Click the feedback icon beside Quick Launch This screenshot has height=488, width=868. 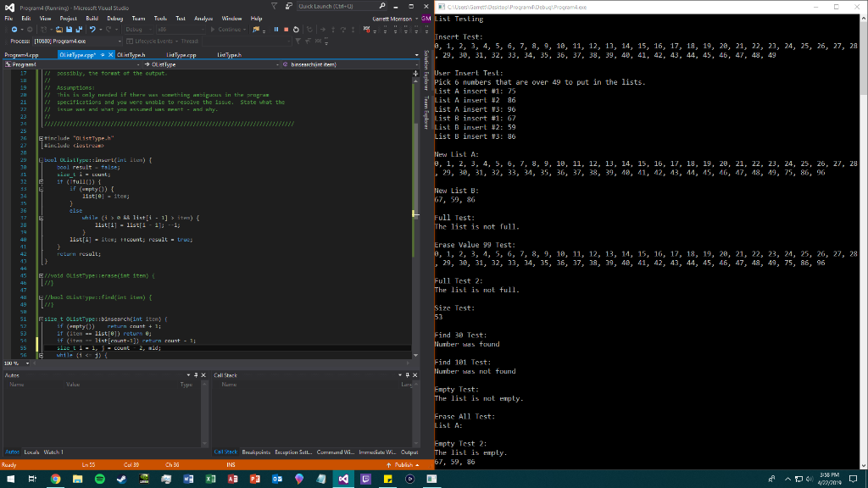click(x=288, y=6)
